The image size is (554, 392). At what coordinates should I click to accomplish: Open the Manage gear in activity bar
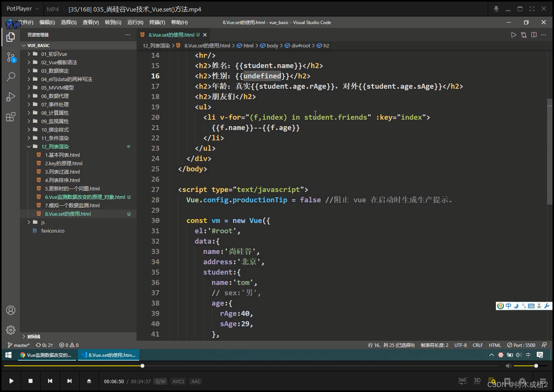pos(11,330)
